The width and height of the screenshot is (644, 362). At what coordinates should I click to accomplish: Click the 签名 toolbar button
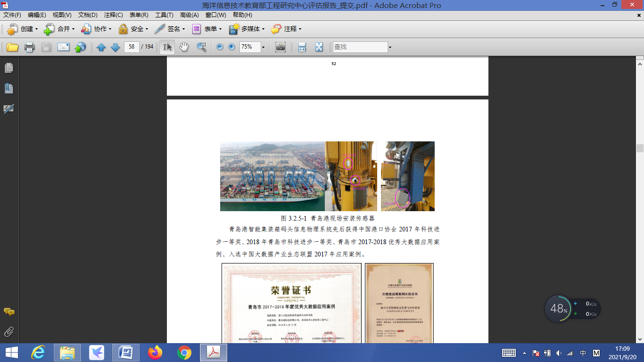[x=170, y=29]
